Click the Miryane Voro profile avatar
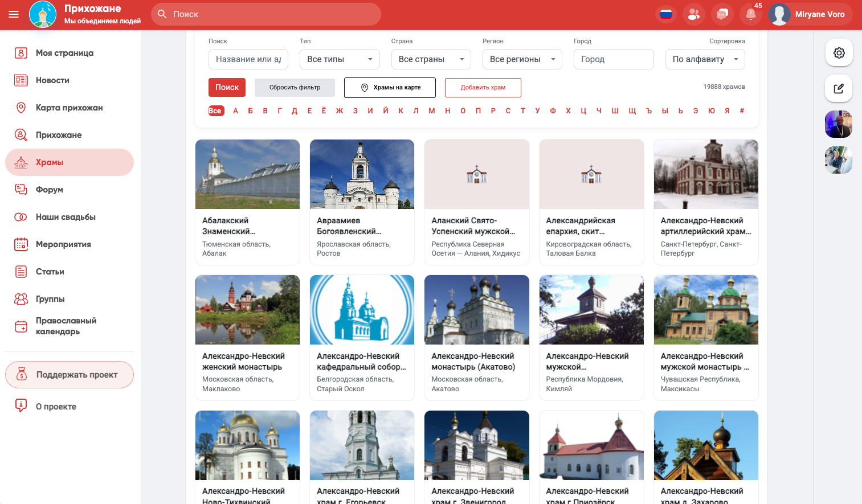Screen dimensions: 862x504 coord(779,14)
